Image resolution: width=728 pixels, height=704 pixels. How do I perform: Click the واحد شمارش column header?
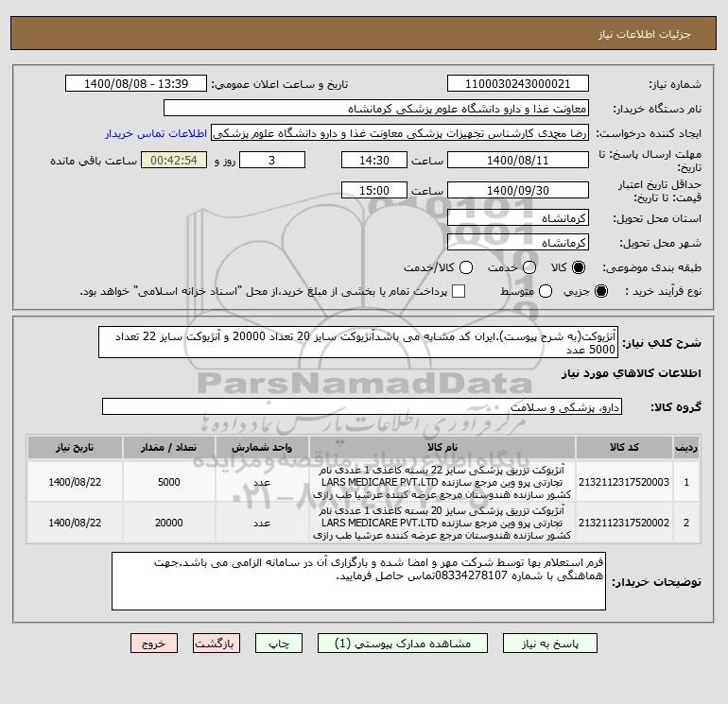click(x=262, y=447)
